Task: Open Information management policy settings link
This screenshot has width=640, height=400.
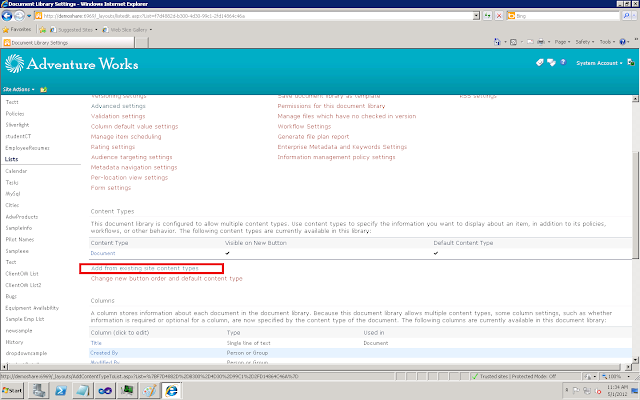Action: pos(336,157)
